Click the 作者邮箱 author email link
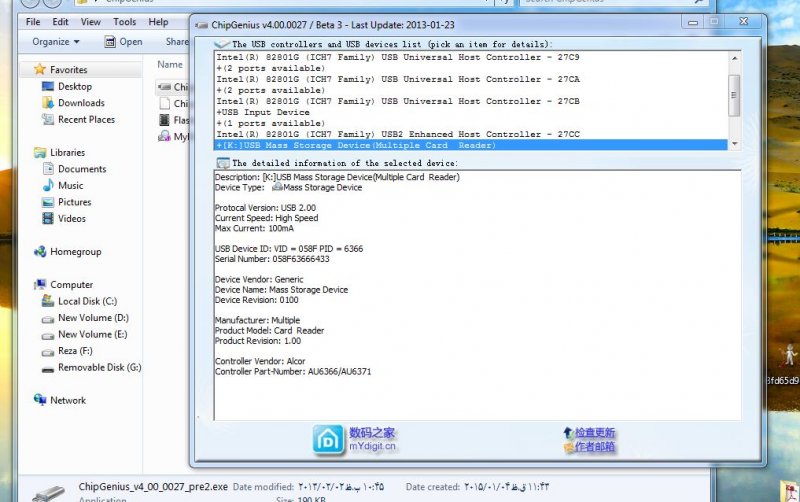 (595, 447)
